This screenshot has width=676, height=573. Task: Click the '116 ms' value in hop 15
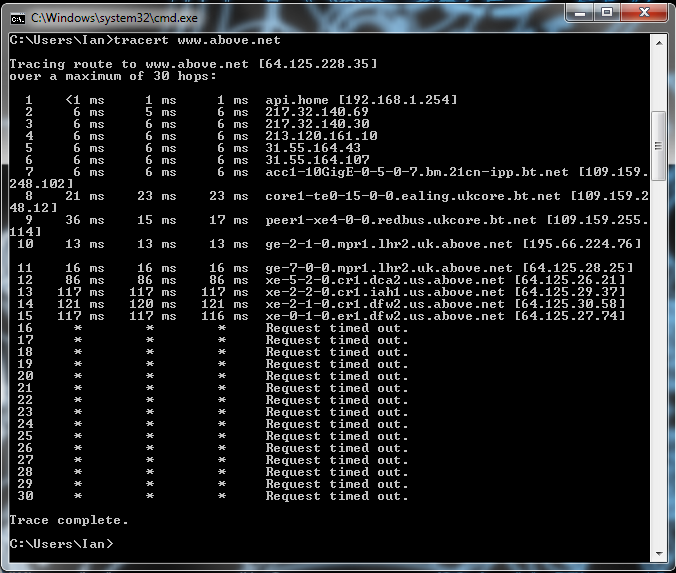click(225, 316)
